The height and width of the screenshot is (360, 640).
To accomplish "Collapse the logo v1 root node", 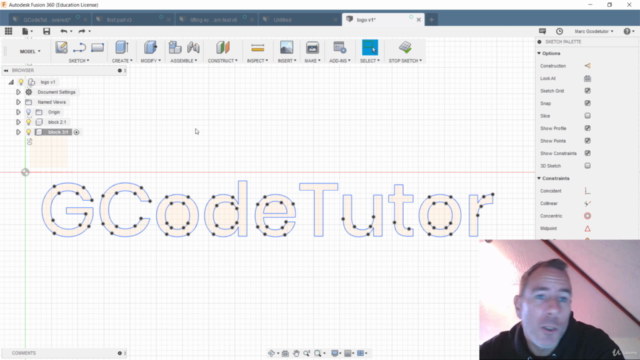I will click(11, 82).
